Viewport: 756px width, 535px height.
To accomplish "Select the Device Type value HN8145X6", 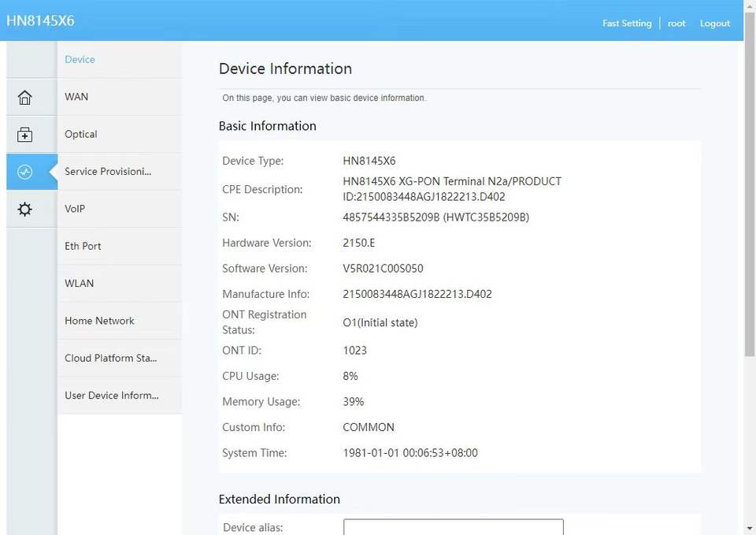I will pos(369,161).
